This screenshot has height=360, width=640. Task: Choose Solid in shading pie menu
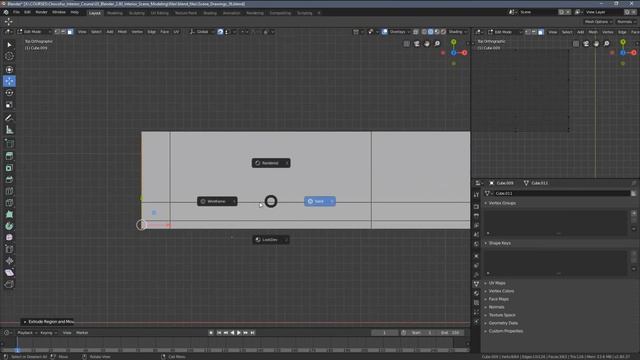(320, 201)
